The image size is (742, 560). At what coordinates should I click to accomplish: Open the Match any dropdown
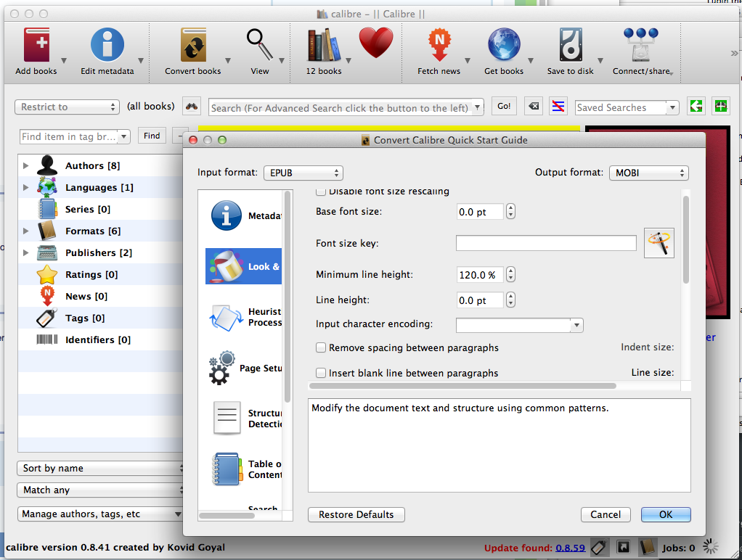[x=100, y=490]
